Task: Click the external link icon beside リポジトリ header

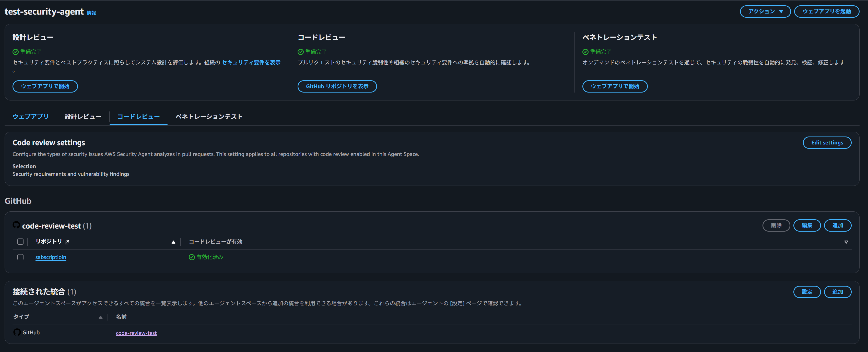Action: point(67,242)
